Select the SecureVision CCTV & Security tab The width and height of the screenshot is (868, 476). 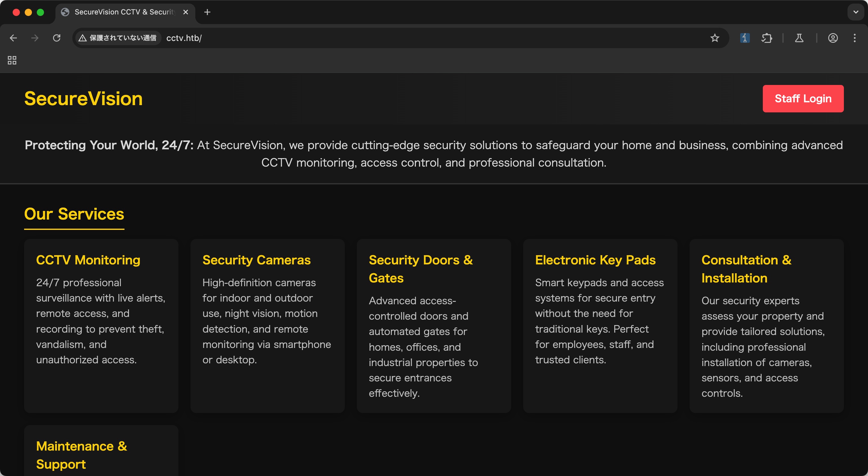(x=125, y=12)
